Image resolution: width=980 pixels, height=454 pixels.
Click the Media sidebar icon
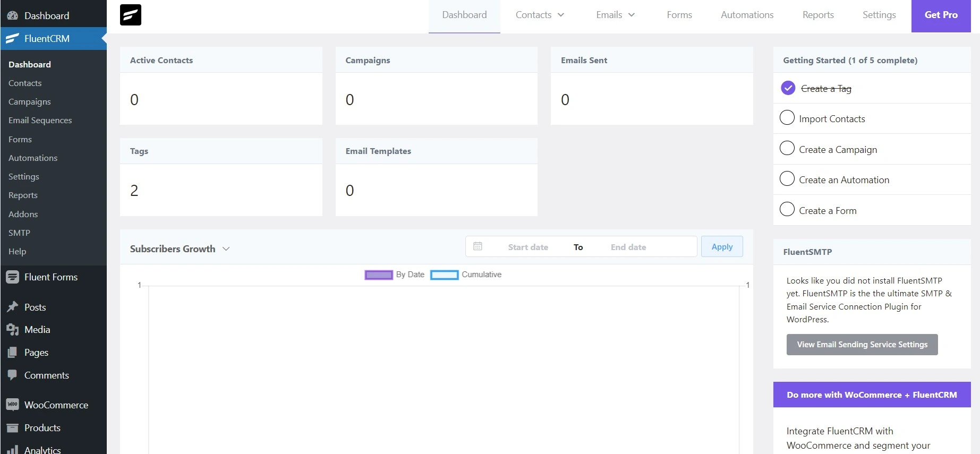pyautogui.click(x=12, y=330)
